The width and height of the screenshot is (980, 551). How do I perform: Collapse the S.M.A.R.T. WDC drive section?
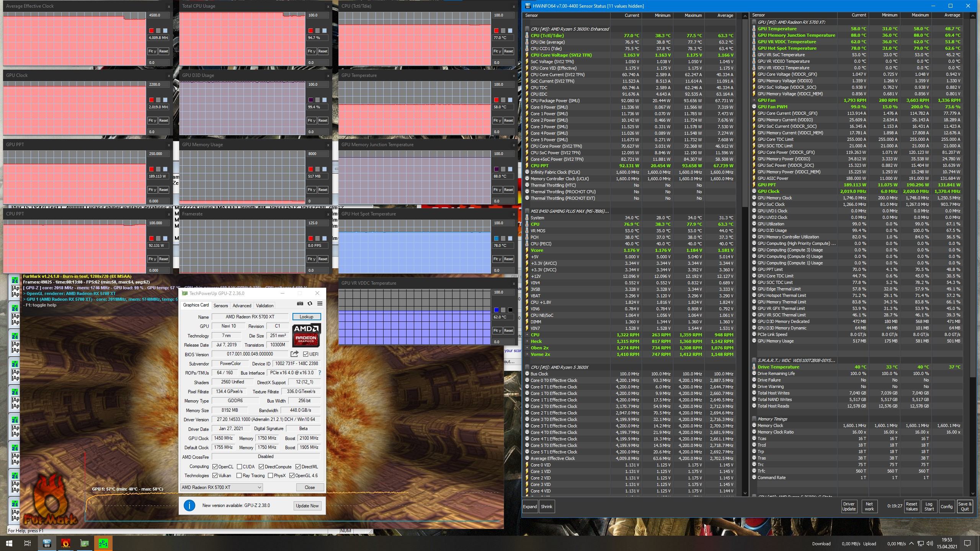(x=754, y=360)
